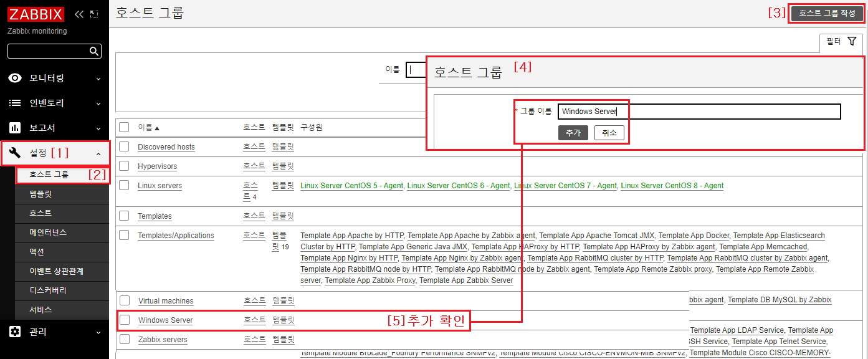Open the Windows Server group link
This screenshot has height=359, width=868.
166,320
